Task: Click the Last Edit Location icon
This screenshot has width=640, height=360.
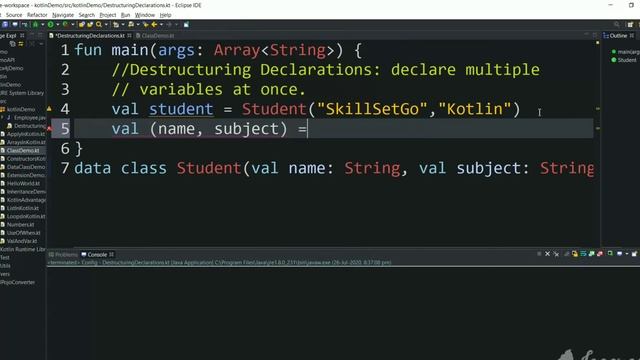Action: click(146, 24)
